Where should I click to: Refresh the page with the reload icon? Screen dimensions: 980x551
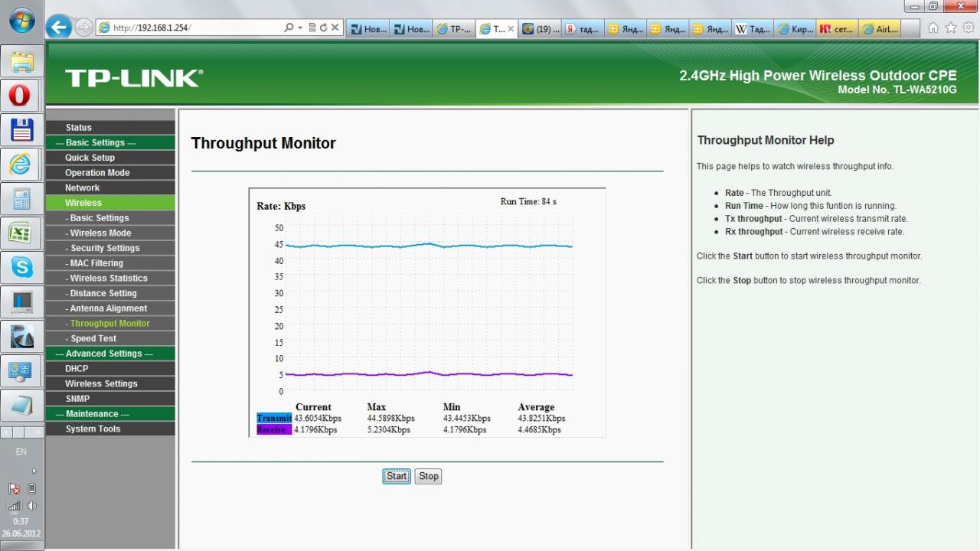324,28
